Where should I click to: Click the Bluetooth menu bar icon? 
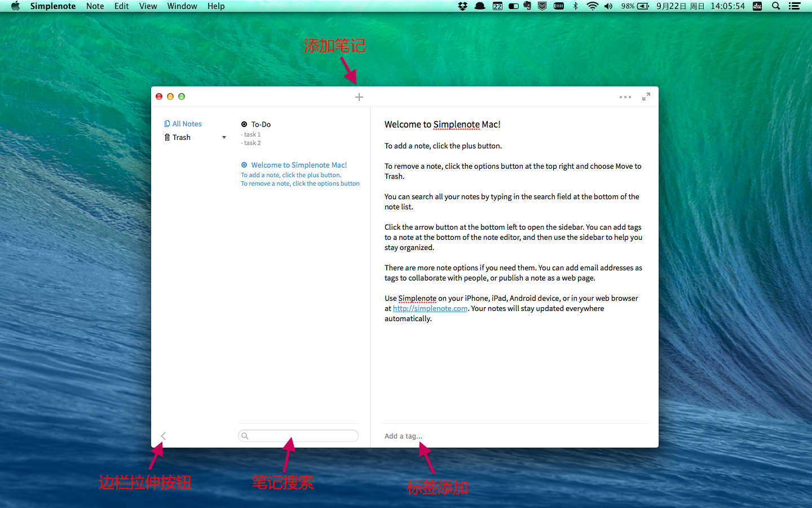pos(575,6)
